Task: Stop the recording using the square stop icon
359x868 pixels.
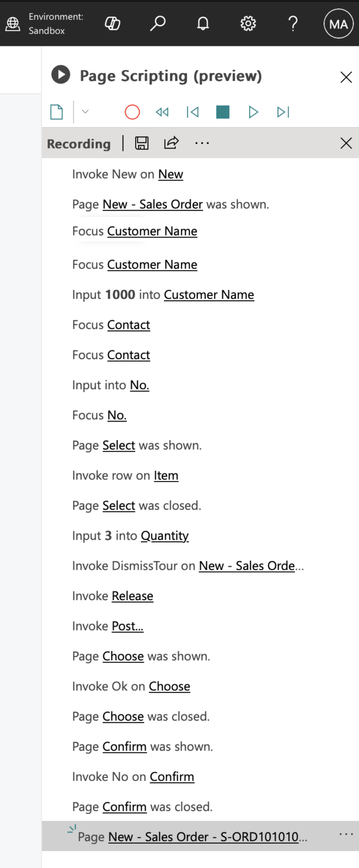Action: coord(222,112)
